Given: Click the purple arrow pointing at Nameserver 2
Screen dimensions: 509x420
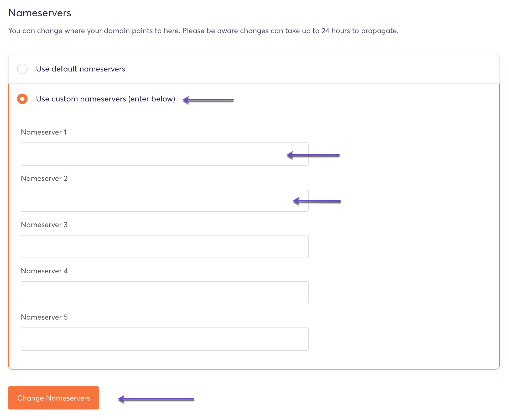Looking at the screenshot, I should point(317,201).
